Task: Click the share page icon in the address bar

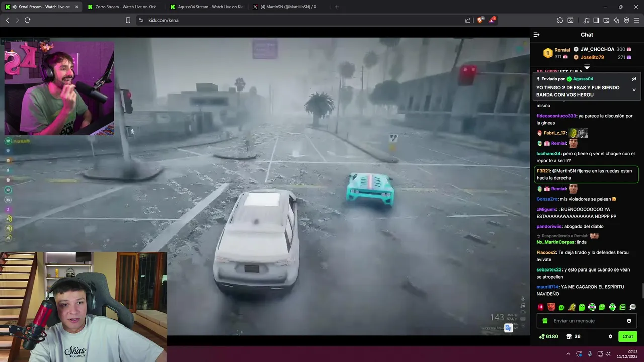Action: point(468,20)
